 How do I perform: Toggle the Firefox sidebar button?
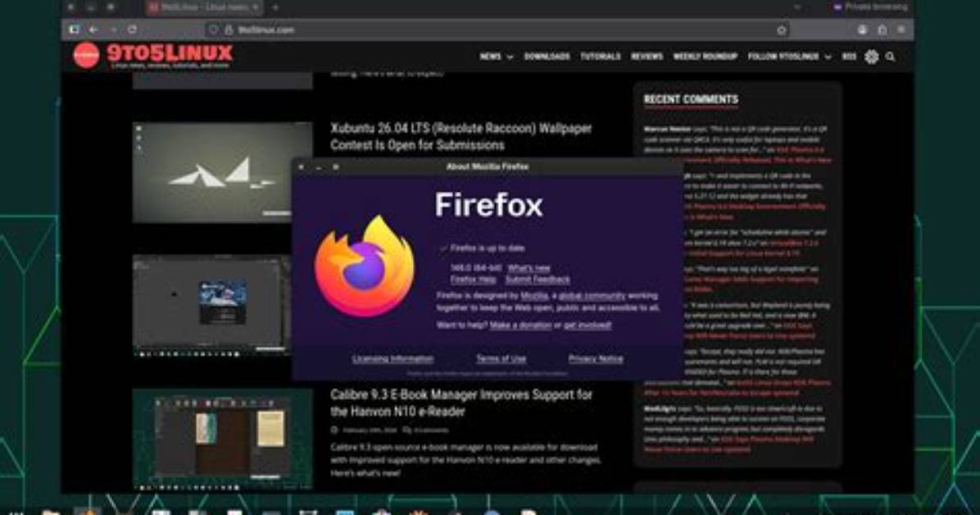click(74, 30)
